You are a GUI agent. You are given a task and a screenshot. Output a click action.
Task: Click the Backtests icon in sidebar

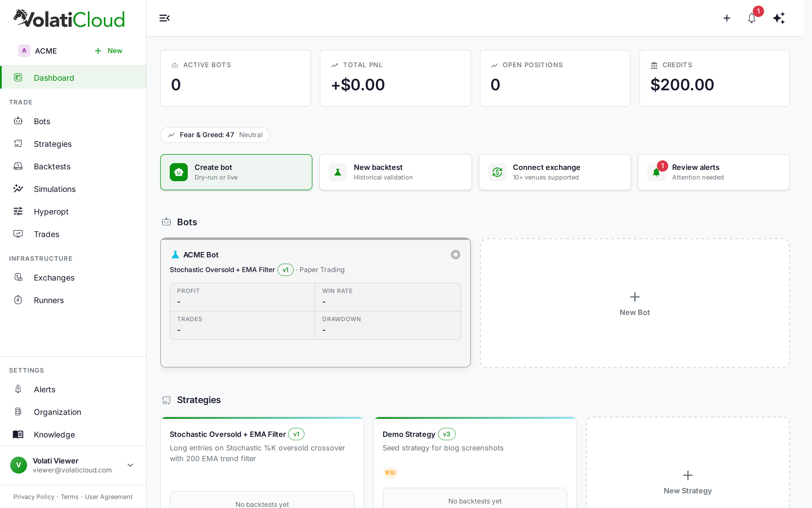point(18,166)
